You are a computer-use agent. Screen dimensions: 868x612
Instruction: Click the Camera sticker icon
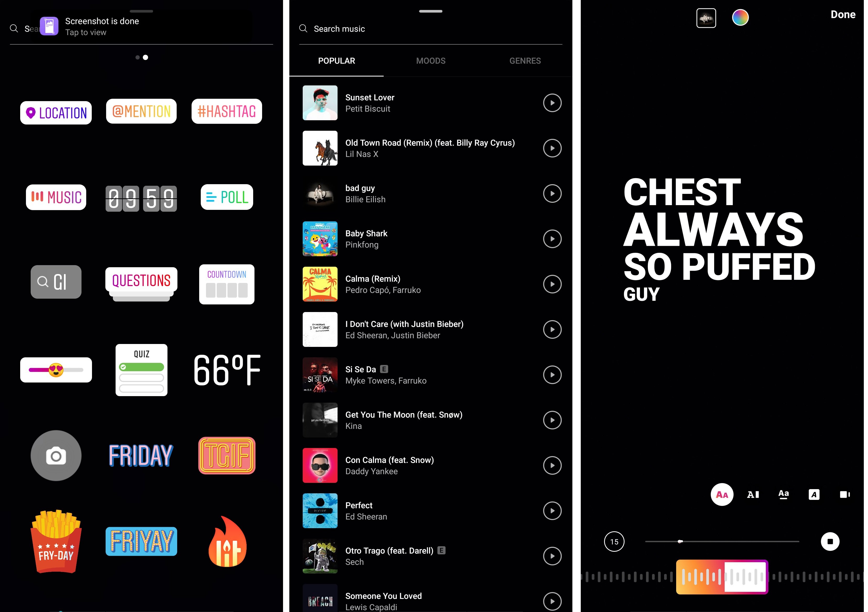[56, 456]
